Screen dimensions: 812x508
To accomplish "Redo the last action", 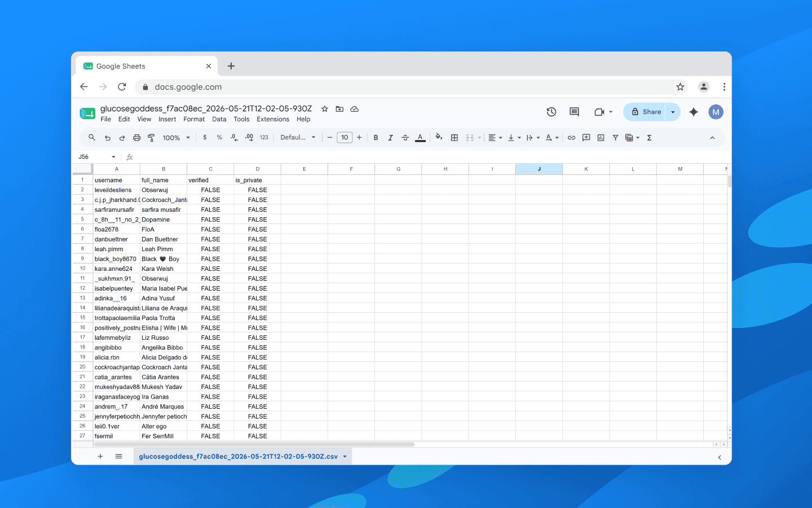I will click(122, 138).
